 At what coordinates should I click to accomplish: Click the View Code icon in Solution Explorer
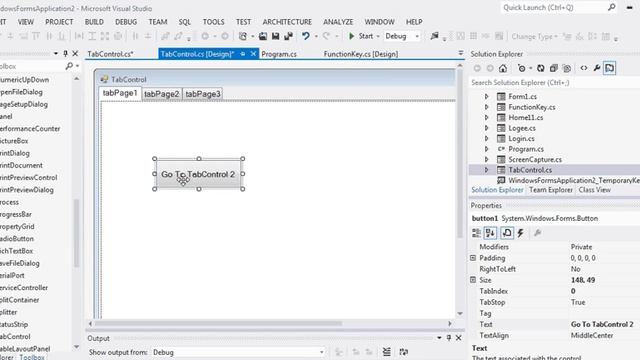click(x=584, y=68)
